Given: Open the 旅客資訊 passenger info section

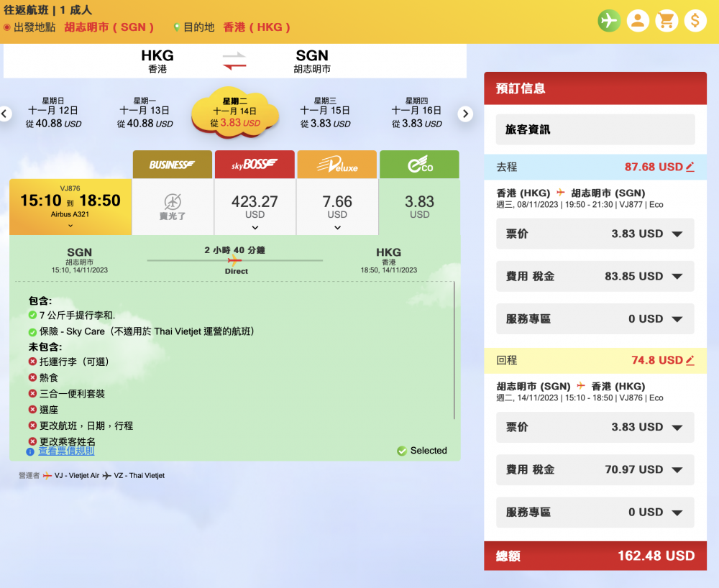Looking at the screenshot, I should point(595,129).
